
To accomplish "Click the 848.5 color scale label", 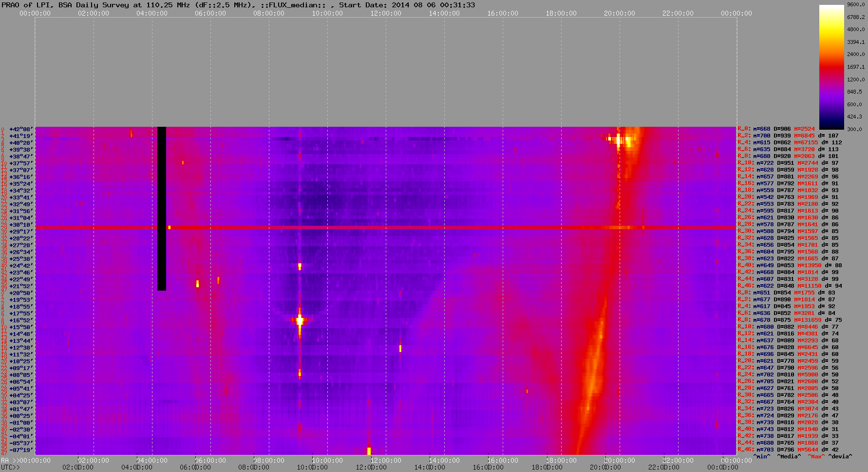I will pos(854,92).
